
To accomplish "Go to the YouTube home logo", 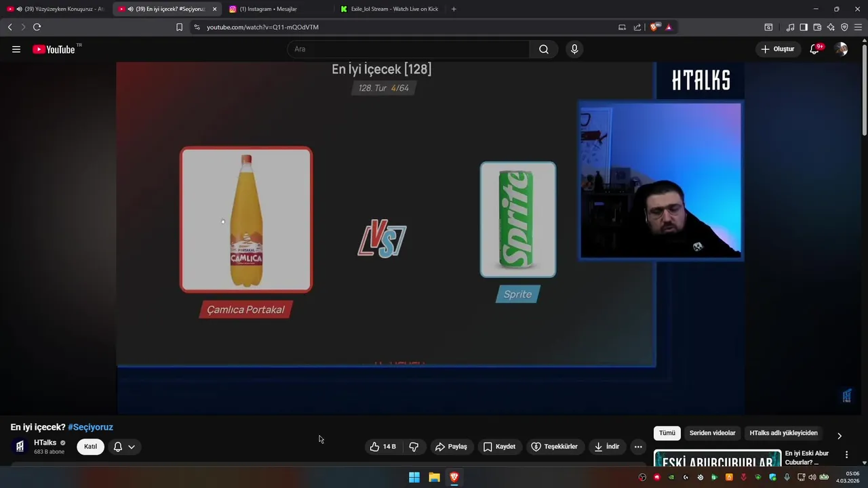I will [x=54, y=49].
